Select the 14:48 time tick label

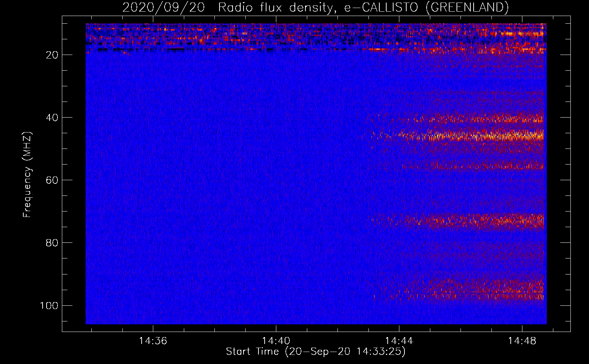click(x=522, y=341)
